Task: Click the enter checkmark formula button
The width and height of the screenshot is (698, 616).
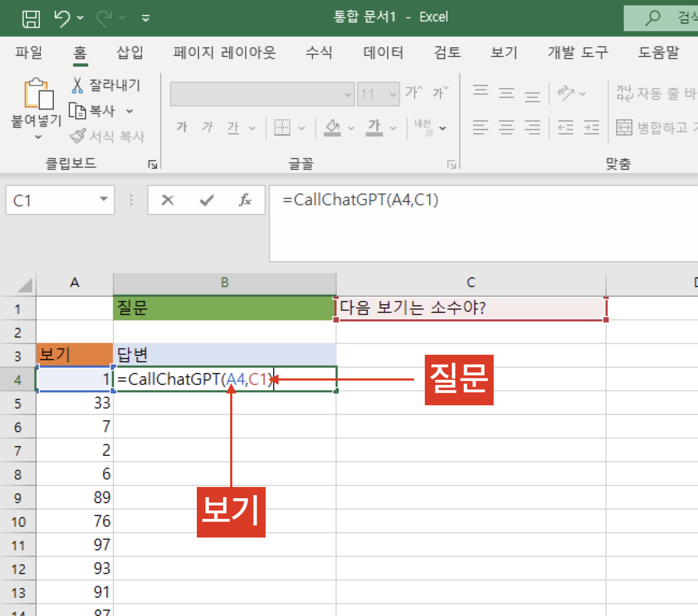Action: pyautogui.click(x=206, y=200)
